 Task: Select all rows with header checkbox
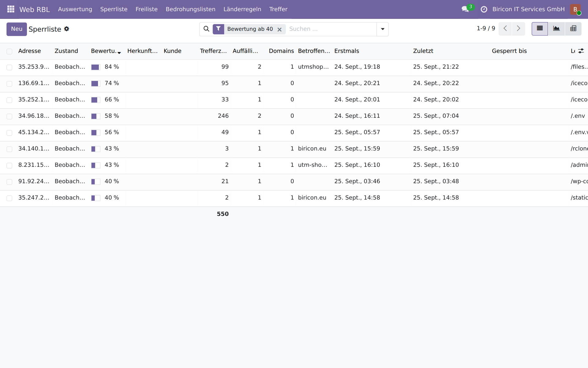pos(9,51)
